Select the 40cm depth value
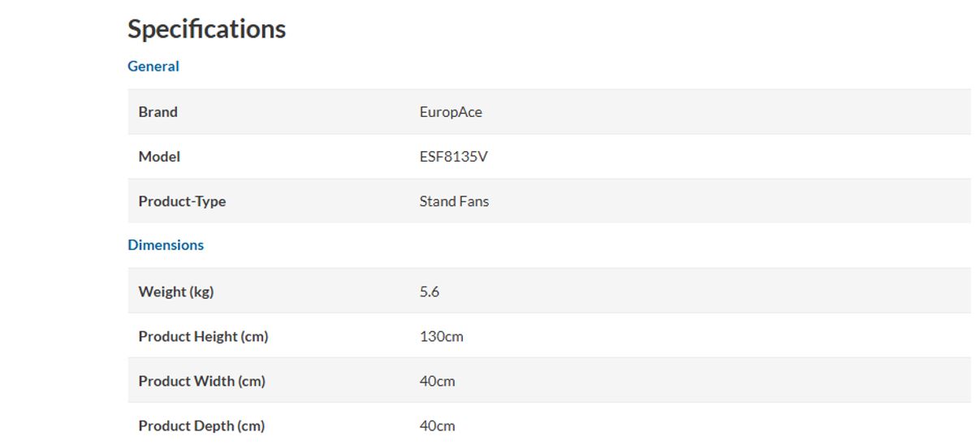980x445 pixels. 437,426
